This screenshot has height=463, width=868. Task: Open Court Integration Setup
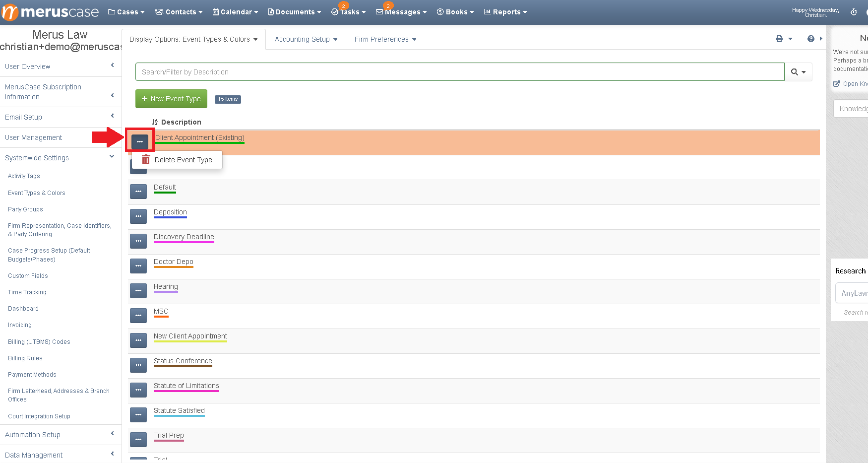39,416
